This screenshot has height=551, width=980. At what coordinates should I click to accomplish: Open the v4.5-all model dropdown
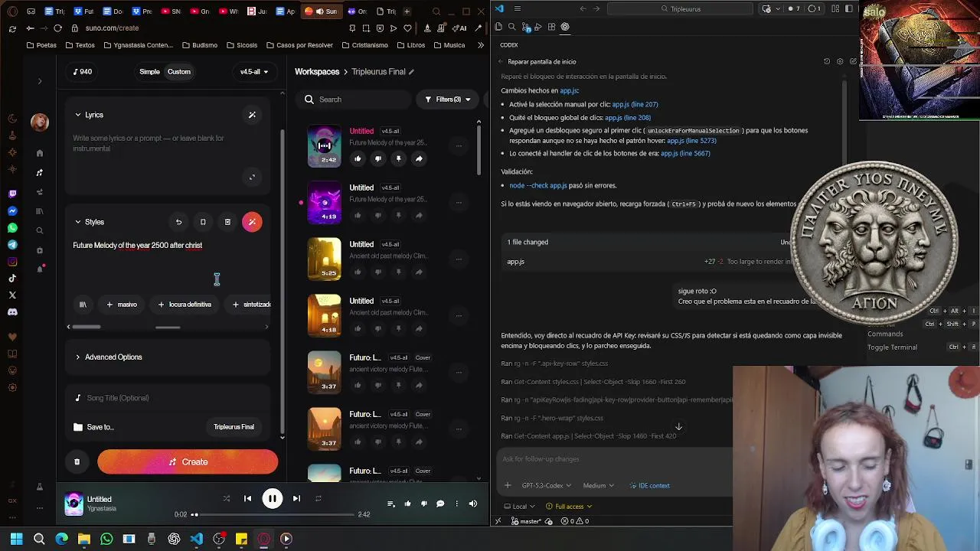tap(254, 72)
